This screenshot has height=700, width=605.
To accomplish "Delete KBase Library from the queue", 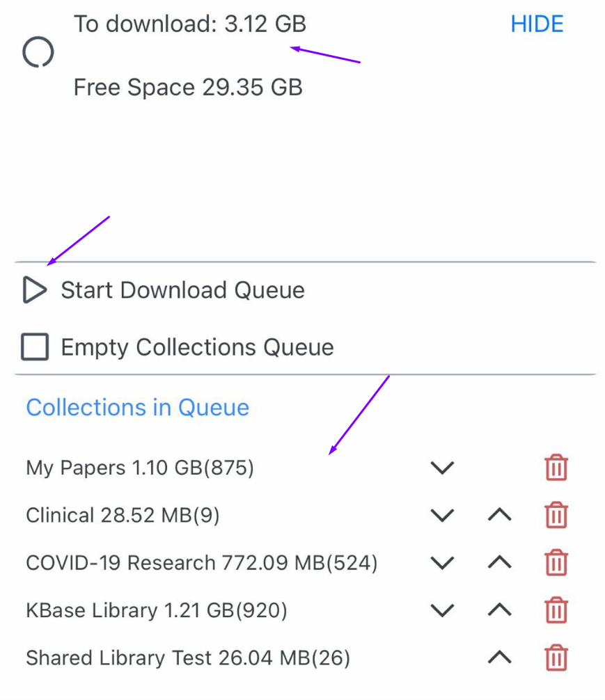I will click(x=556, y=610).
